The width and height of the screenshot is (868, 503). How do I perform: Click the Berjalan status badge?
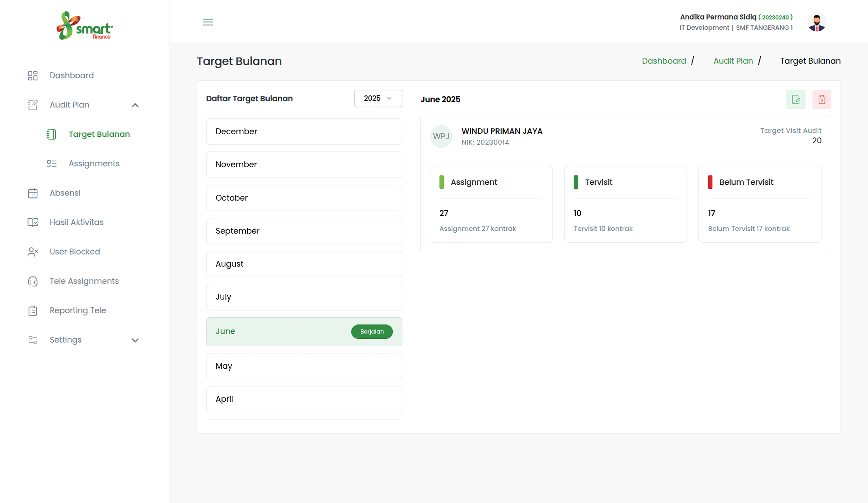(372, 331)
